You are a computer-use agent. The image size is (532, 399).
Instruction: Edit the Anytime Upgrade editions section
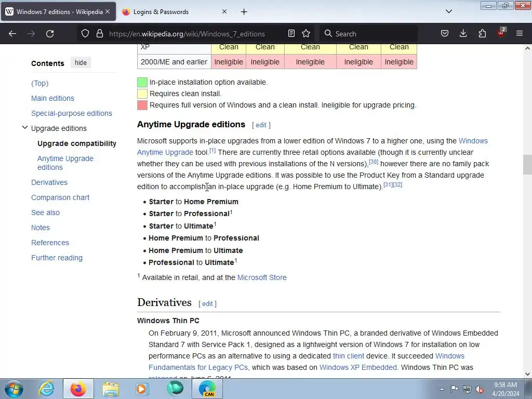click(x=261, y=125)
